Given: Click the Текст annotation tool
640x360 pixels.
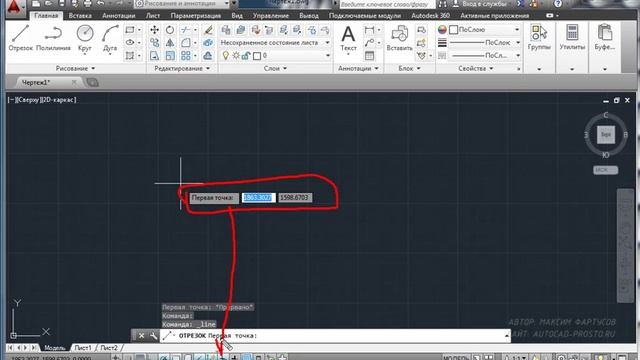Looking at the screenshot, I should [x=348, y=38].
